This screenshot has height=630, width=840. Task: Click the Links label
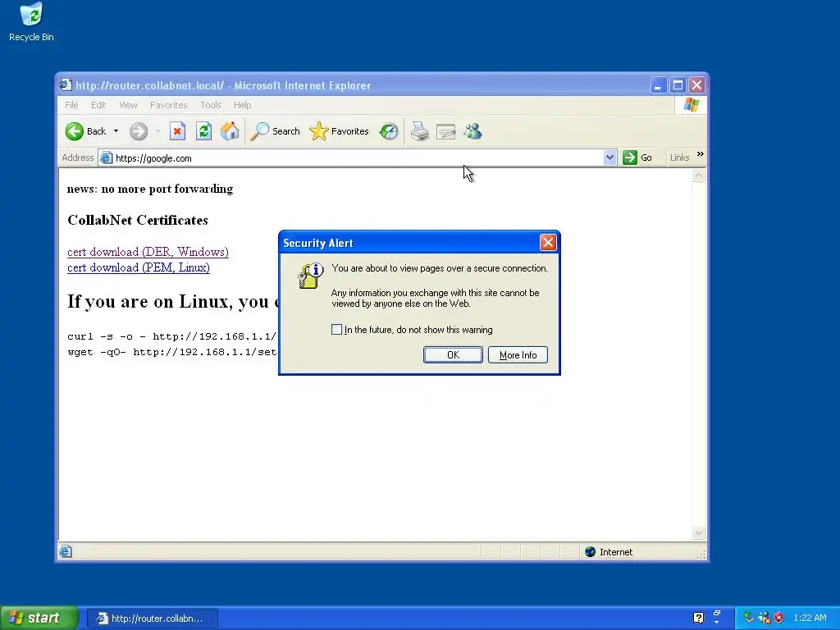(x=679, y=157)
